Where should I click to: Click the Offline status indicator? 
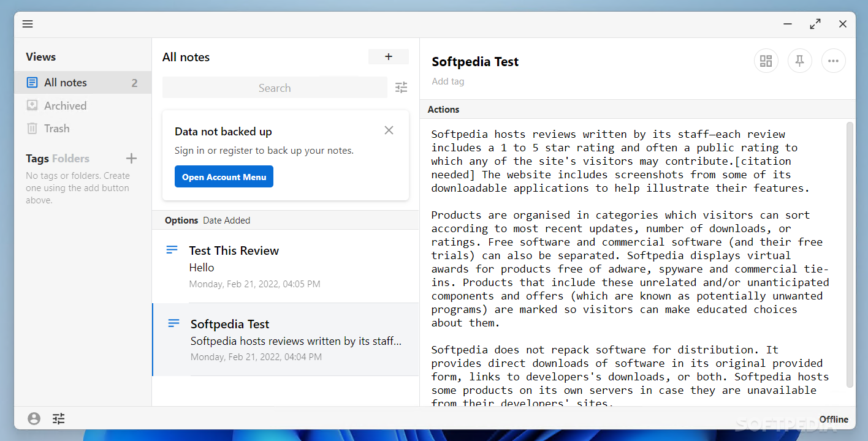(x=834, y=420)
